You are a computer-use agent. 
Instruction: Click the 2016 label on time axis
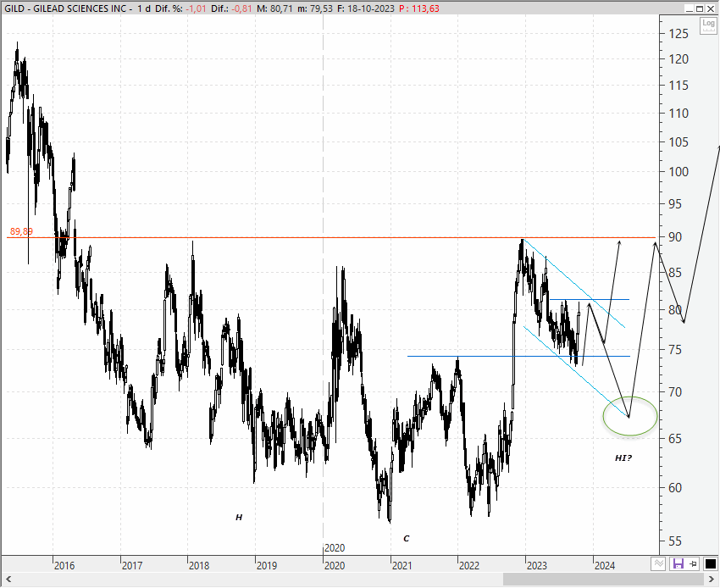click(x=64, y=565)
